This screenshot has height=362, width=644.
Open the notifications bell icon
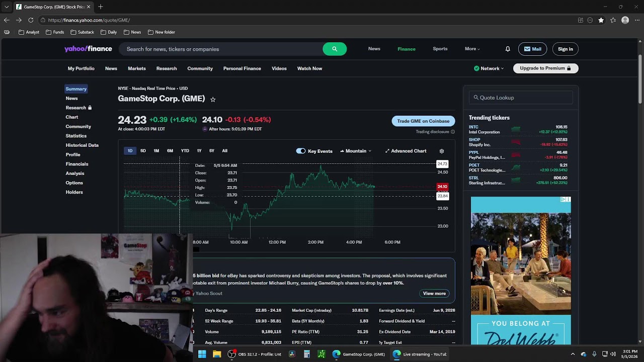coord(508,49)
